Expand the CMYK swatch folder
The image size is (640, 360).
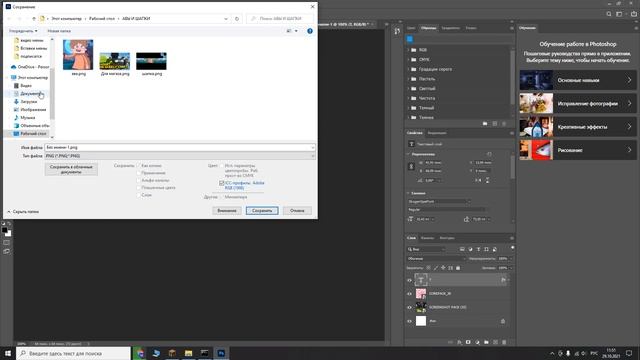coord(409,60)
